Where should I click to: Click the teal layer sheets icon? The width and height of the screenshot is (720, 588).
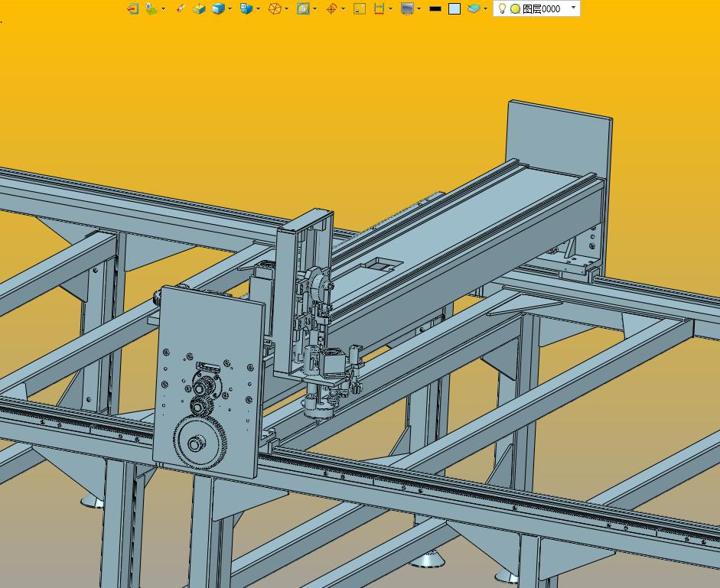(x=474, y=8)
